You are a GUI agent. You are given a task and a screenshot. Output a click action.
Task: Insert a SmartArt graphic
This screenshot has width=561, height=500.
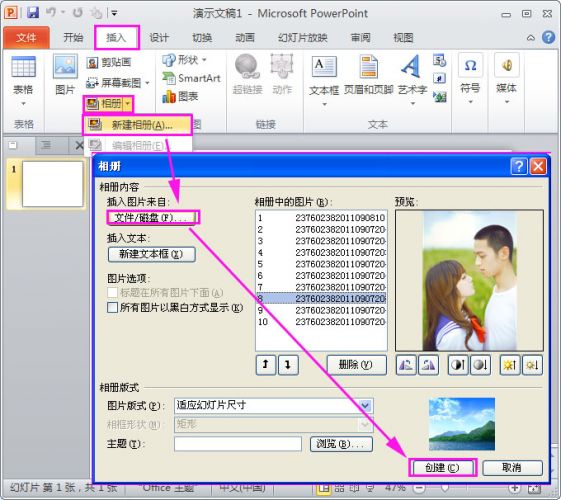[x=191, y=78]
